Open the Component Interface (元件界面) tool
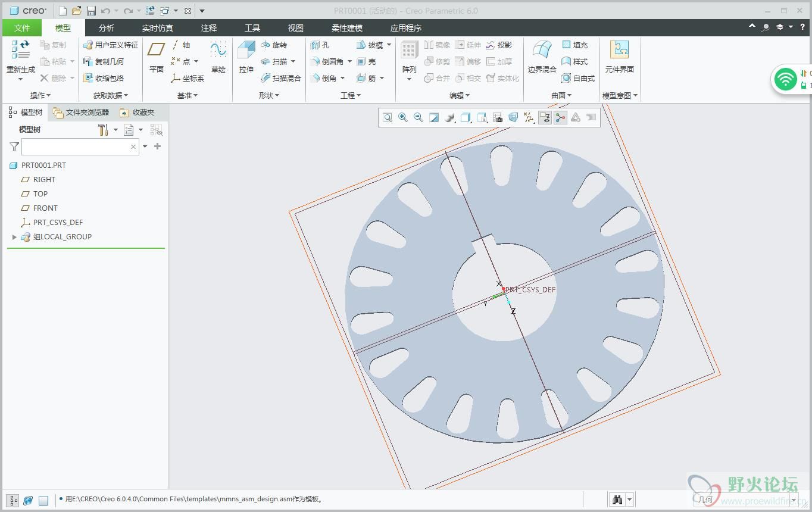This screenshot has height=512, width=812. (x=619, y=58)
